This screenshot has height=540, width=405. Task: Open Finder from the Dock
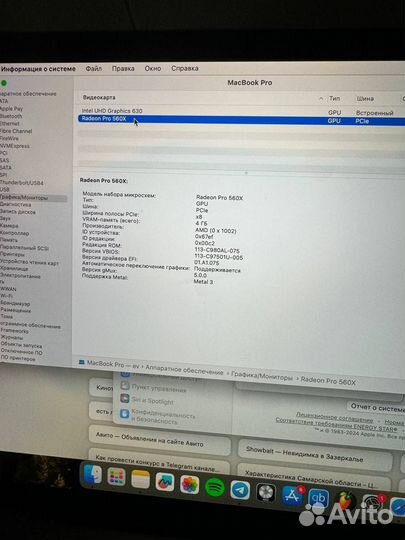tap(92, 475)
